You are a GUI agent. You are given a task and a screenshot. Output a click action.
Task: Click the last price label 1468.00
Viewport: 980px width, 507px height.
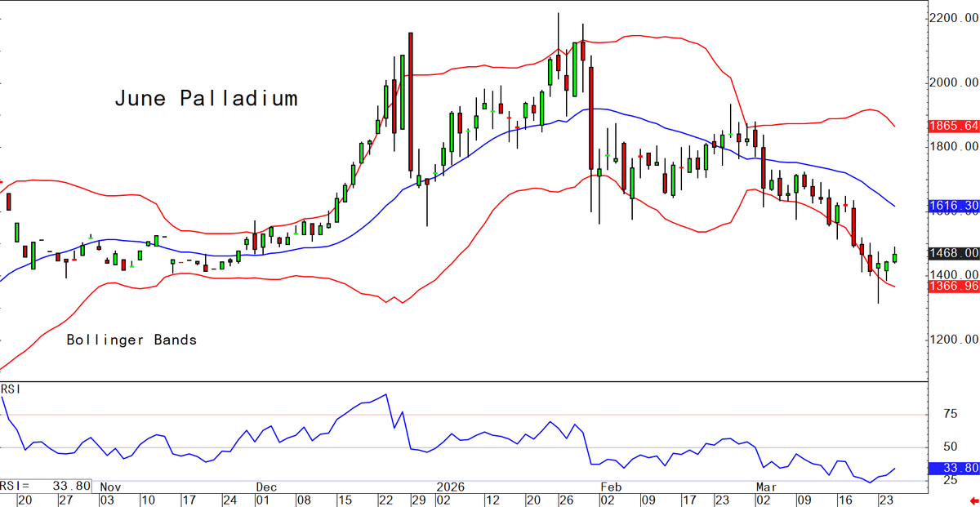click(954, 254)
